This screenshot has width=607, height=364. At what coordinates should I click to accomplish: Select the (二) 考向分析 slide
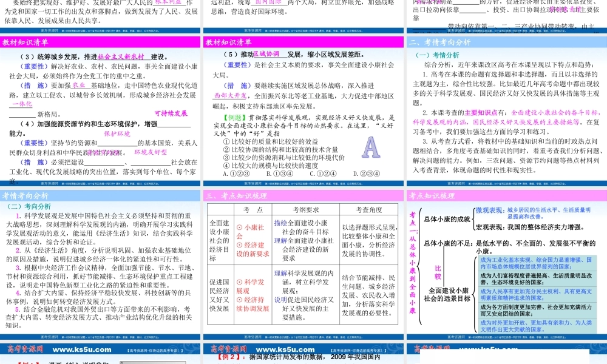coord(100,265)
